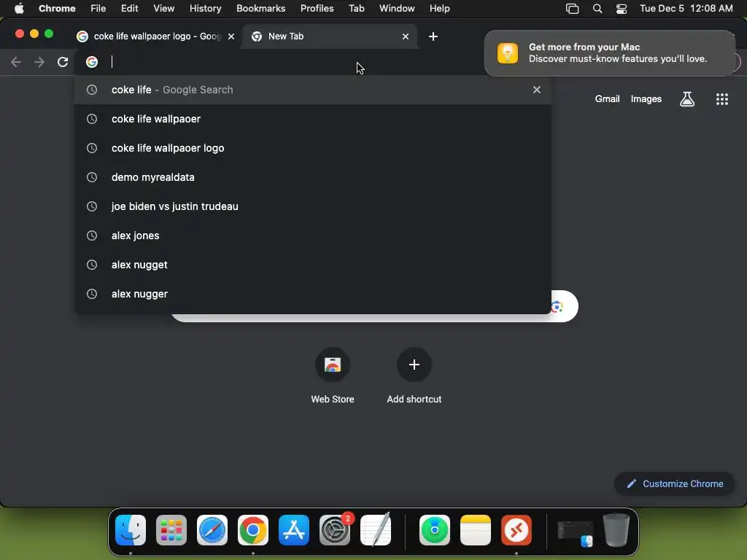
Task: Open Control Center in the menu bar
Action: click(x=622, y=9)
